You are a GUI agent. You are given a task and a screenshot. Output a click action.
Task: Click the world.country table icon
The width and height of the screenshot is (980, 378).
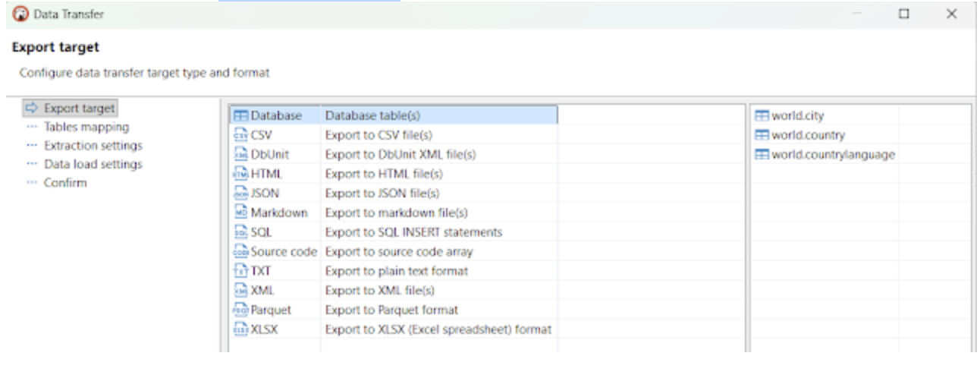pos(762,135)
